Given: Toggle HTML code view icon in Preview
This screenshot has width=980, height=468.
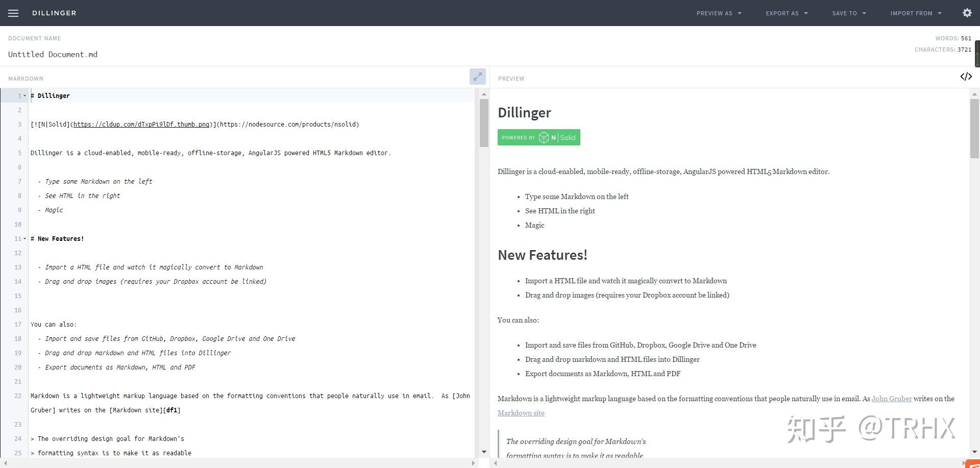Looking at the screenshot, I should [x=966, y=77].
